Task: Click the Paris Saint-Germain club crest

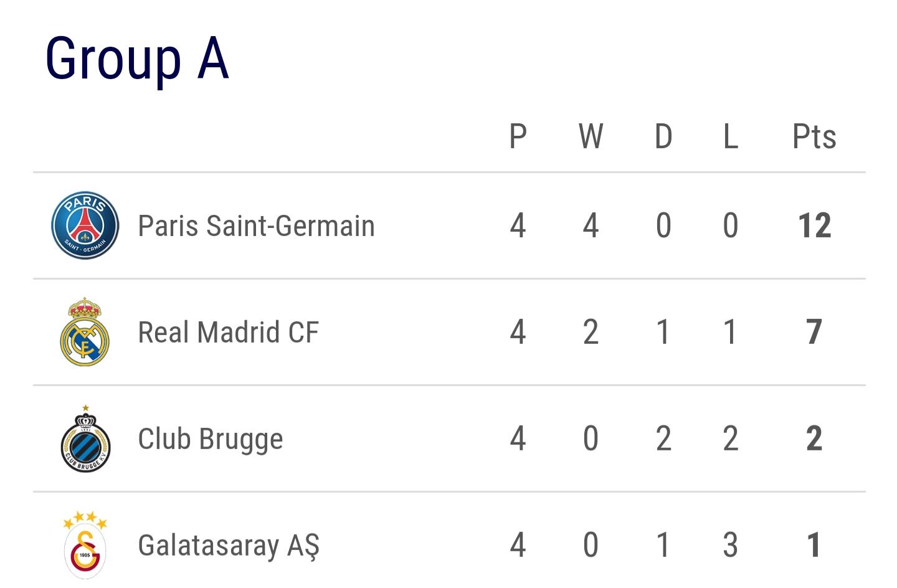Action: [85, 225]
